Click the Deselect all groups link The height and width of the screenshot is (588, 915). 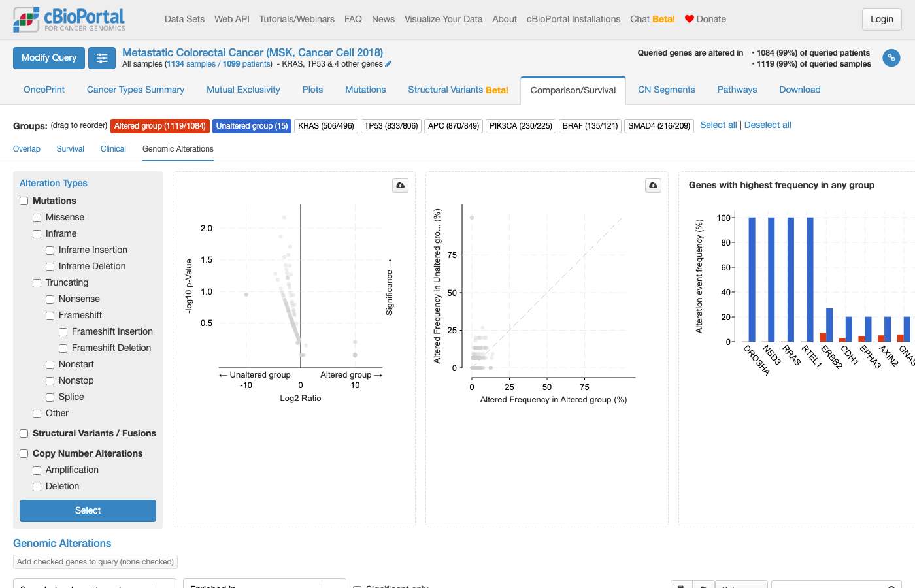click(768, 125)
